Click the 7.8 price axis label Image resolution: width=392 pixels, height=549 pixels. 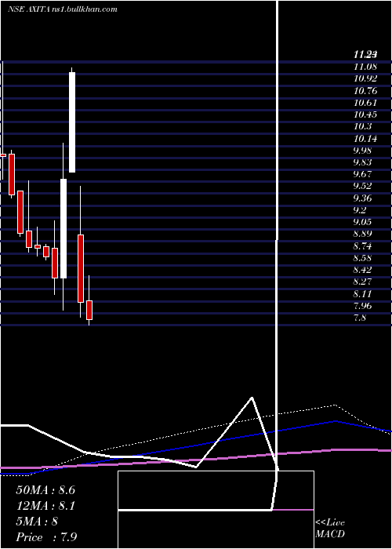[360, 318]
